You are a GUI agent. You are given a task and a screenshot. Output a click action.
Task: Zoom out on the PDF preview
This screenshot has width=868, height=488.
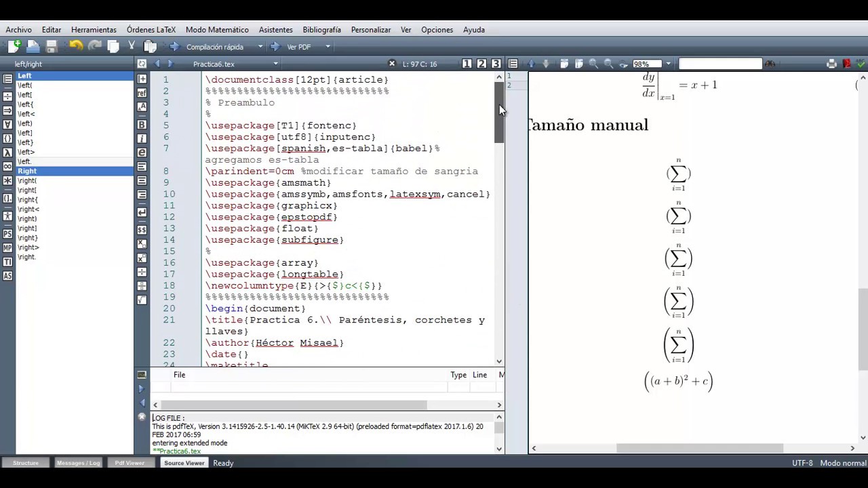(608, 64)
